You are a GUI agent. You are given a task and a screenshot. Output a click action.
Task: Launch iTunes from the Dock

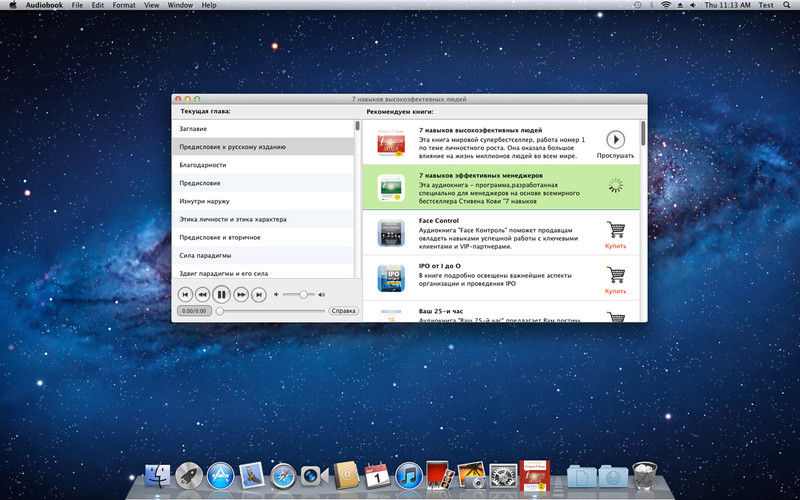[409, 476]
